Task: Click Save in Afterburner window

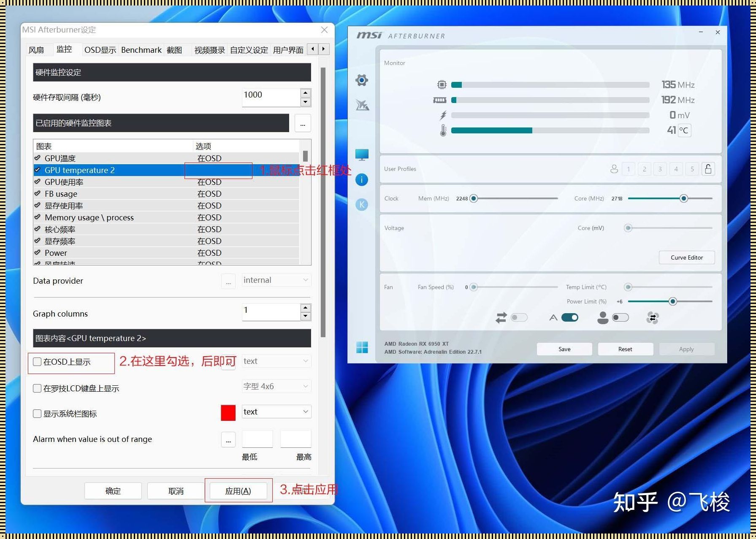Action: pos(564,349)
